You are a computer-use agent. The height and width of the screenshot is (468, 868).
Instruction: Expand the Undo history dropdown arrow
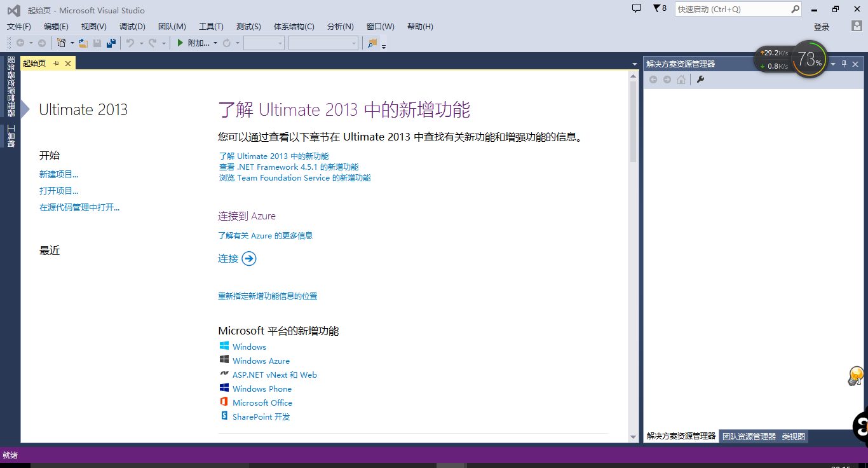click(141, 43)
